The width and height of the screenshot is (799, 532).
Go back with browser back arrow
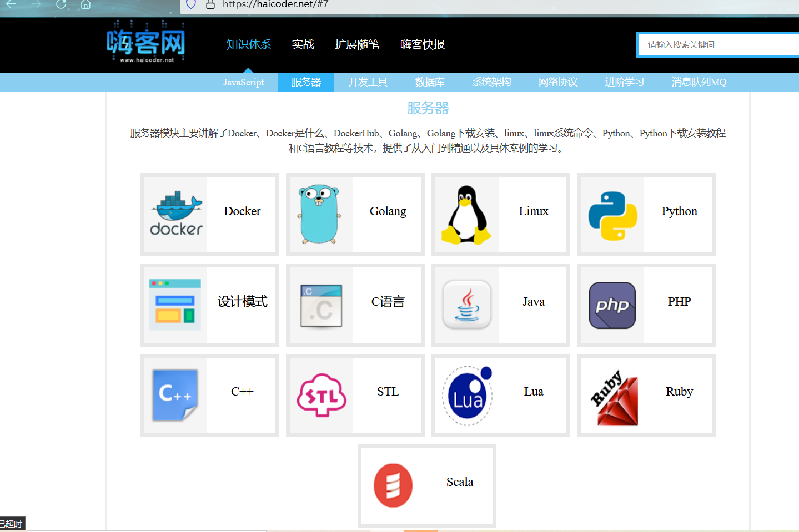11,4
